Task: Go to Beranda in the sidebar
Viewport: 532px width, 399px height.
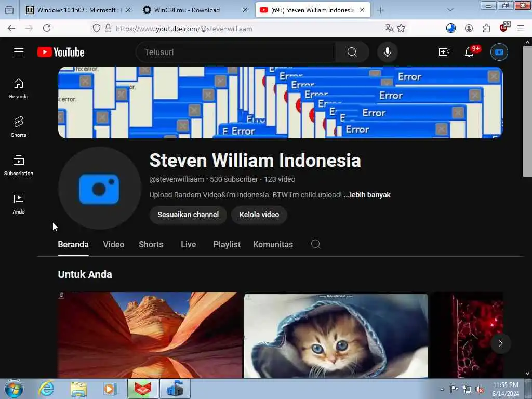Action: tap(19, 88)
